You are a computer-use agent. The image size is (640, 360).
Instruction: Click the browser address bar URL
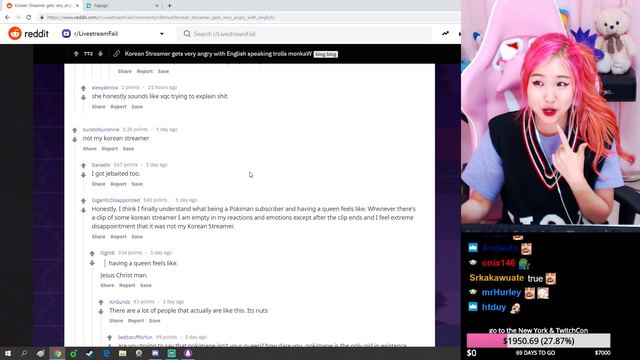[161, 18]
